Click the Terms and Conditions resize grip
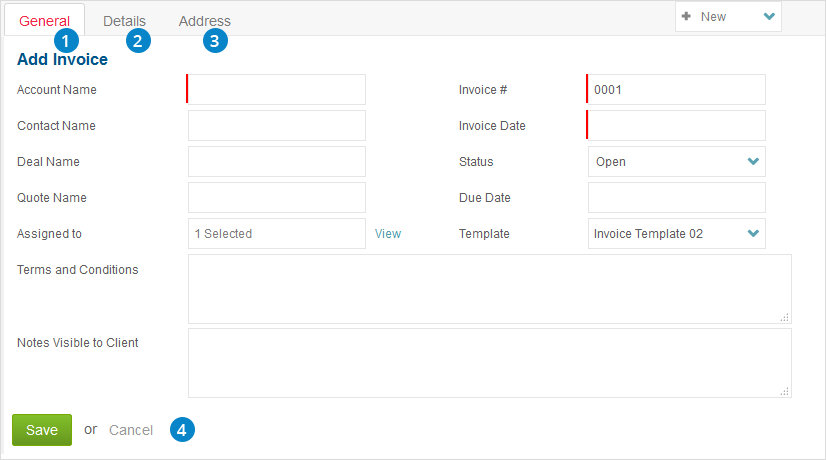The image size is (826, 460). pos(785,317)
